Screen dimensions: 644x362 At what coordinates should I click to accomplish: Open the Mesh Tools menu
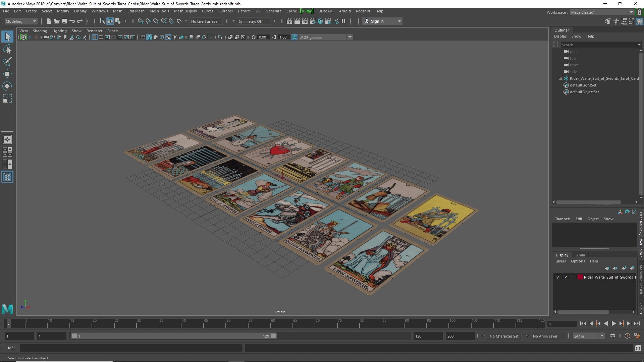[x=159, y=11]
